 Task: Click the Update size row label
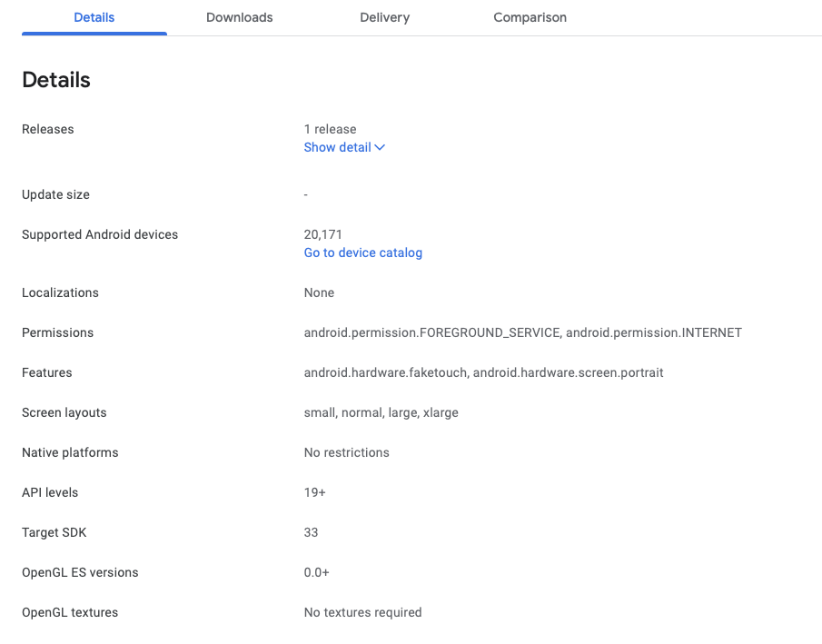click(55, 194)
